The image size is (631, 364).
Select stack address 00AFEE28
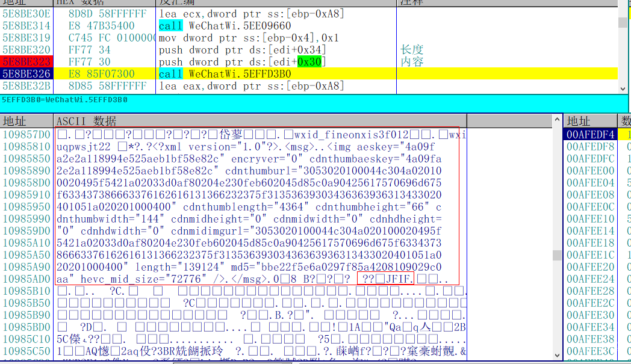tap(590, 291)
